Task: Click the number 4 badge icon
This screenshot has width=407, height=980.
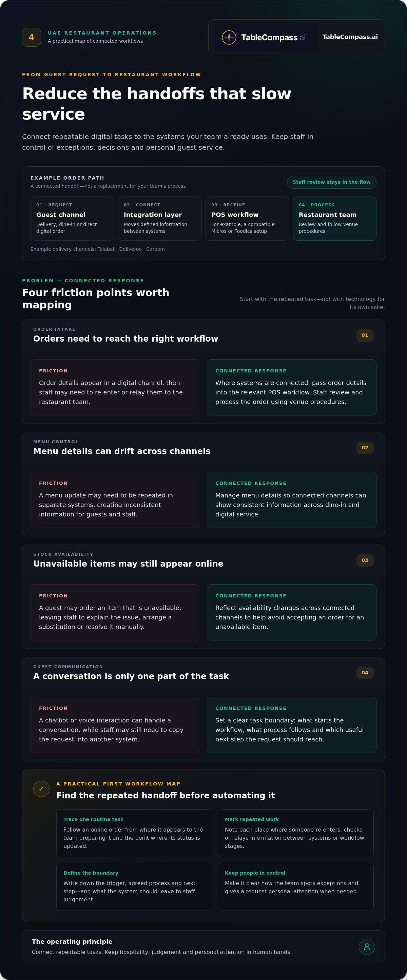Action: [x=32, y=37]
